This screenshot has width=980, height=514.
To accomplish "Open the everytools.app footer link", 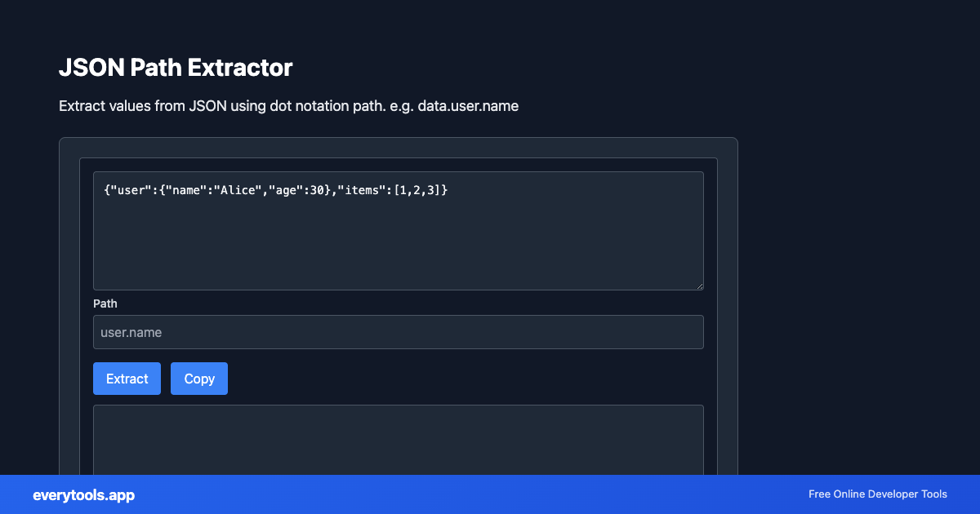I will pyautogui.click(x=83, y=494).
